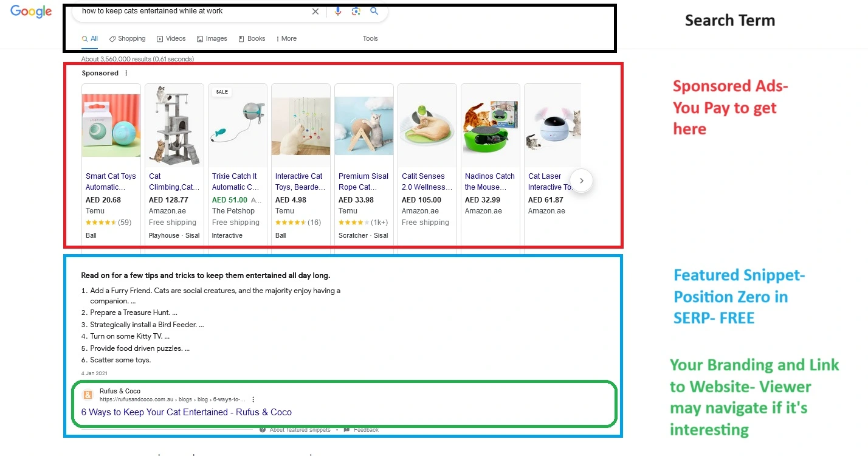Switch to the Videos tab
The width and height of the screenshot is (868, 456).
(171, 38)
